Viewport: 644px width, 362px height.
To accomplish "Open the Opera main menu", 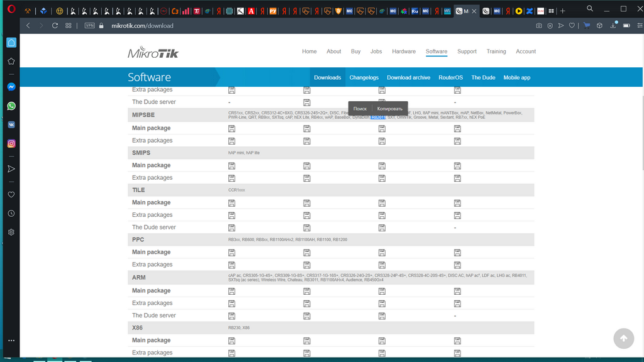I will [11, 9].
